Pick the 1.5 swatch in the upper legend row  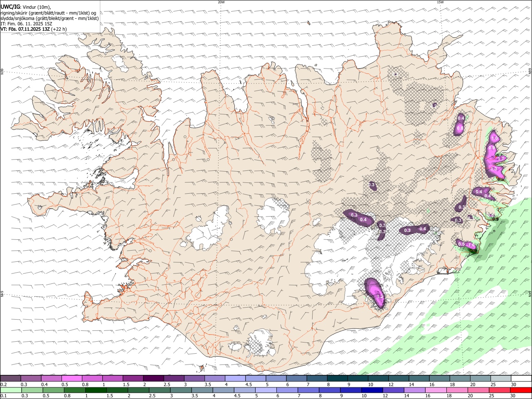[133, 378]
